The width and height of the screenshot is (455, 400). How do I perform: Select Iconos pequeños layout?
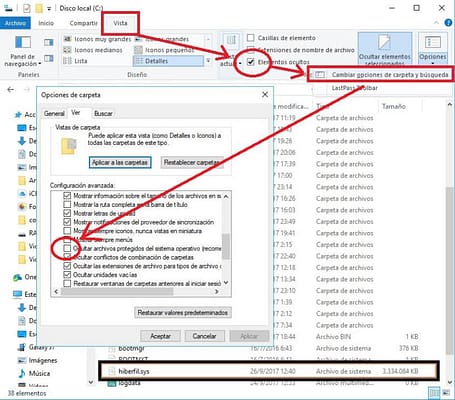point(164,50)
